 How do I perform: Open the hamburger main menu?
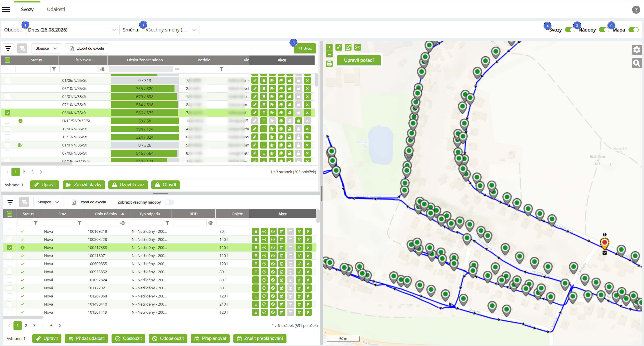pyautogui.click(x=6, y=9)
